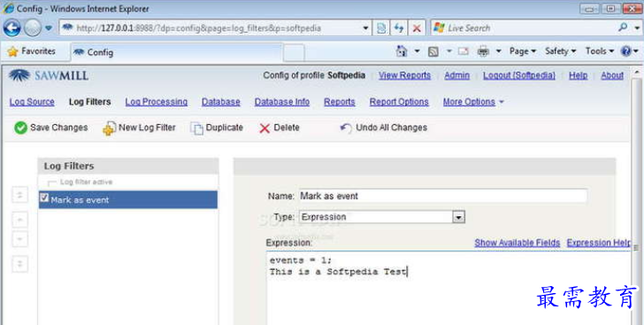Select the Log Filters section
644x325 pixels.
pyautogui.click(x=90, y=102)
